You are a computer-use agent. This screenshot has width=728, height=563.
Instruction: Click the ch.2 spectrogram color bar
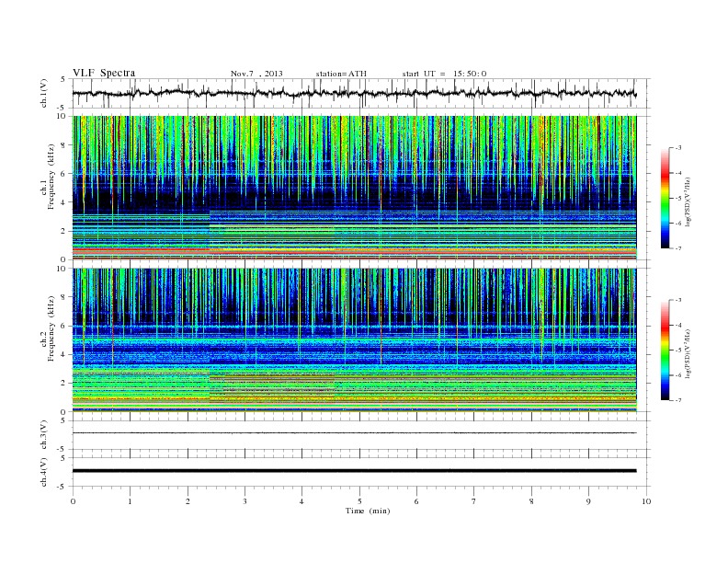665,350
